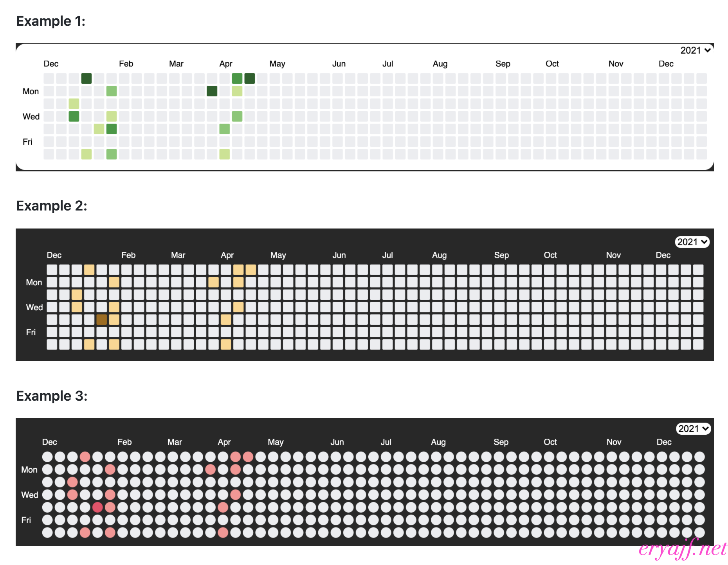Image resolution: width=728 pixels, height=565 pixels.
Task: Click the pale green cell in Example 1's Mon row
Action: 237,91
